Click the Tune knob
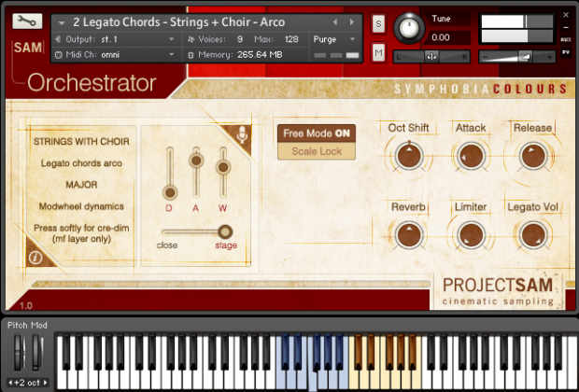 click(409, 28)
